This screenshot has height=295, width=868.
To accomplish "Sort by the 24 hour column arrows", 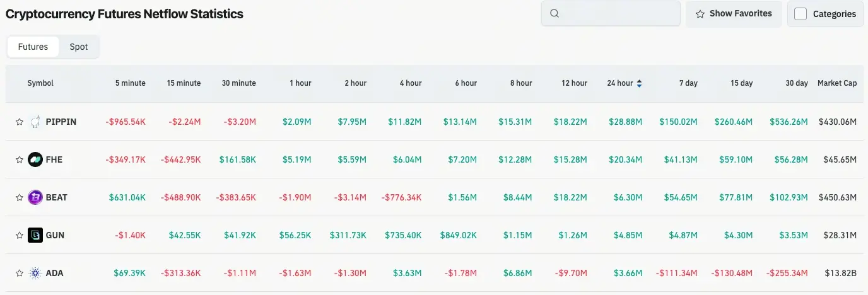I will (x=640, y=83).
